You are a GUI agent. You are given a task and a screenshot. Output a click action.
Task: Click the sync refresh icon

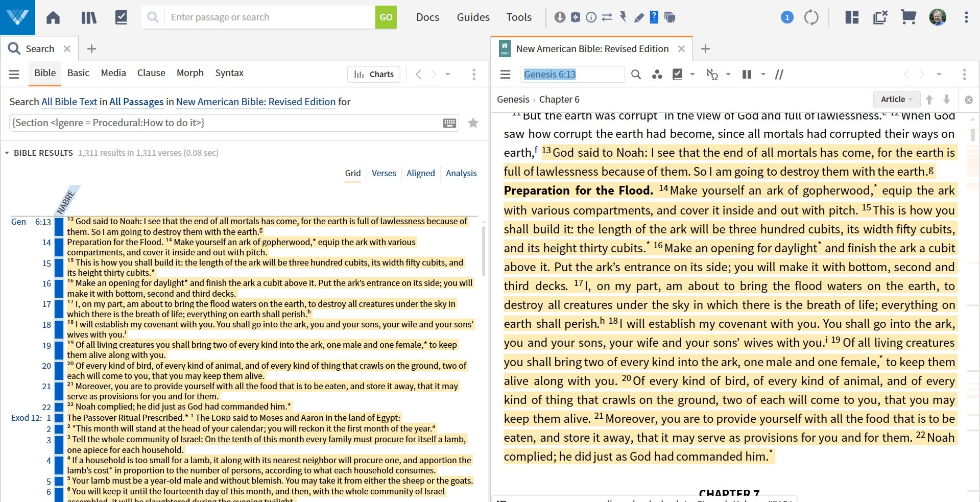click(x=811, y=17)
